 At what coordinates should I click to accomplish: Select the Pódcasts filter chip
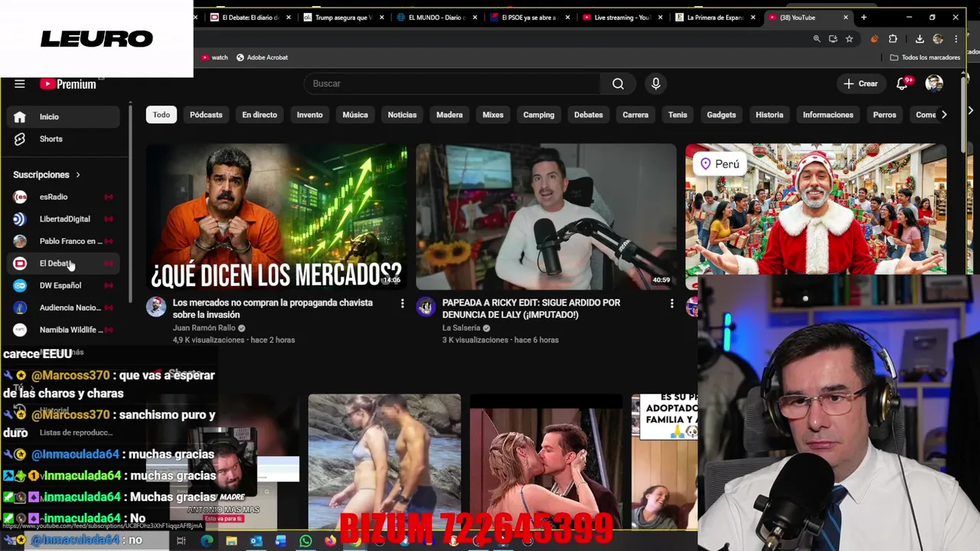(206, 115)
